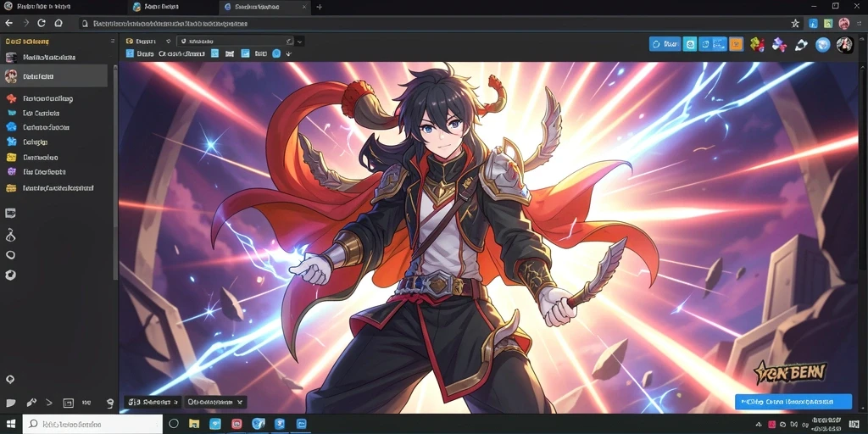Open the green and red character icon
This screenshot has height=434, width=868.
click(x=757, y=45)
